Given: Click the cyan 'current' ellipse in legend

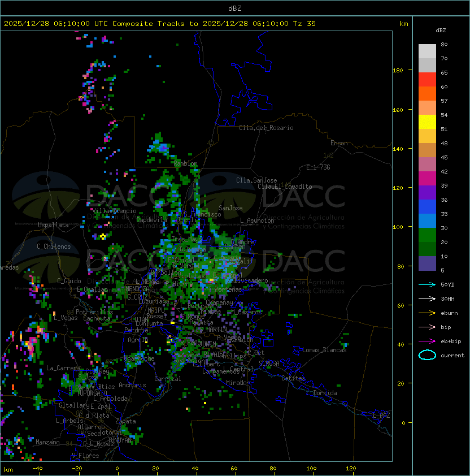Looking at the screenshot, I should pos(427,355).
